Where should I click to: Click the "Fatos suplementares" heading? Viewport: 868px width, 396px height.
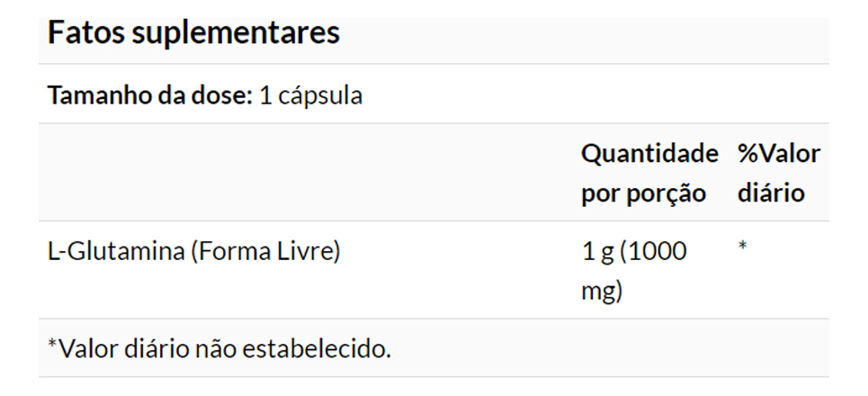tap(193, 33)
